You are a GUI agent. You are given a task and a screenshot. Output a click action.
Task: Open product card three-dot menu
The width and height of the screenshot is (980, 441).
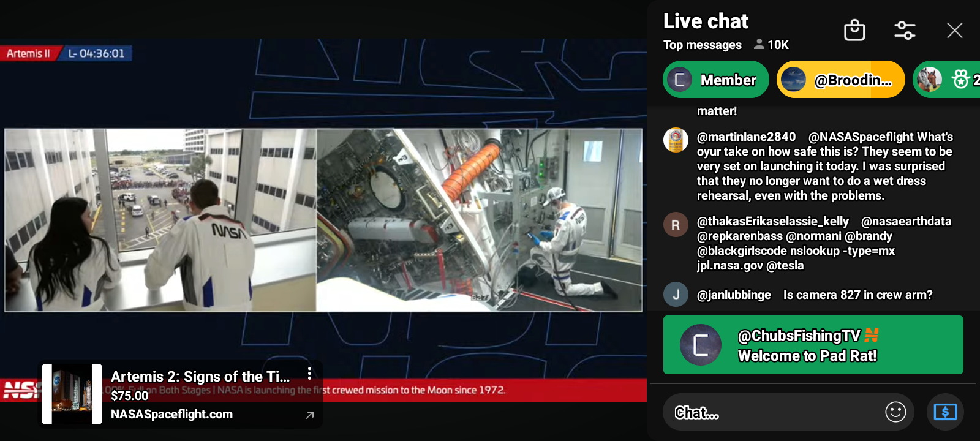(310, 373)
